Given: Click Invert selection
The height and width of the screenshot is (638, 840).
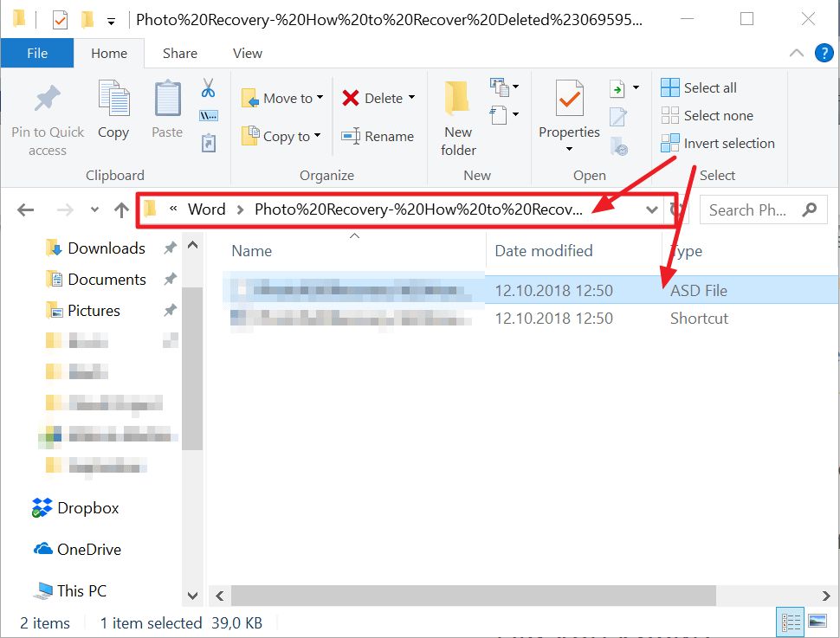Looking at the screenshot, I should click(718, 144).
